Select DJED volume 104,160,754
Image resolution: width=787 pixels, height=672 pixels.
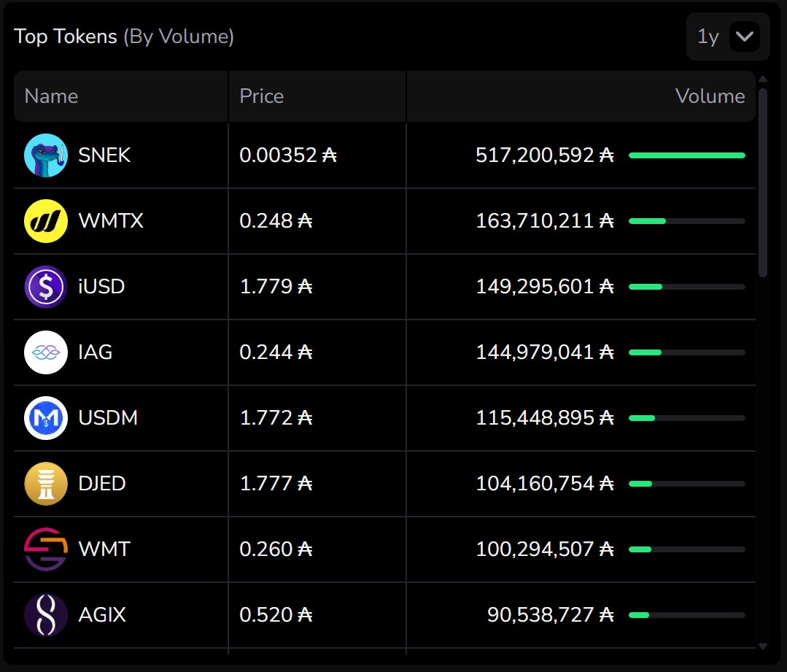(x=545, y=484)
